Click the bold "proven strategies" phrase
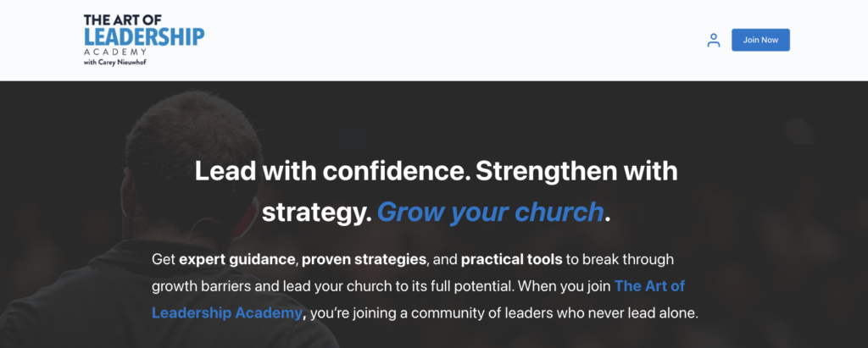The image size is (868, 348). click(365, 258)
